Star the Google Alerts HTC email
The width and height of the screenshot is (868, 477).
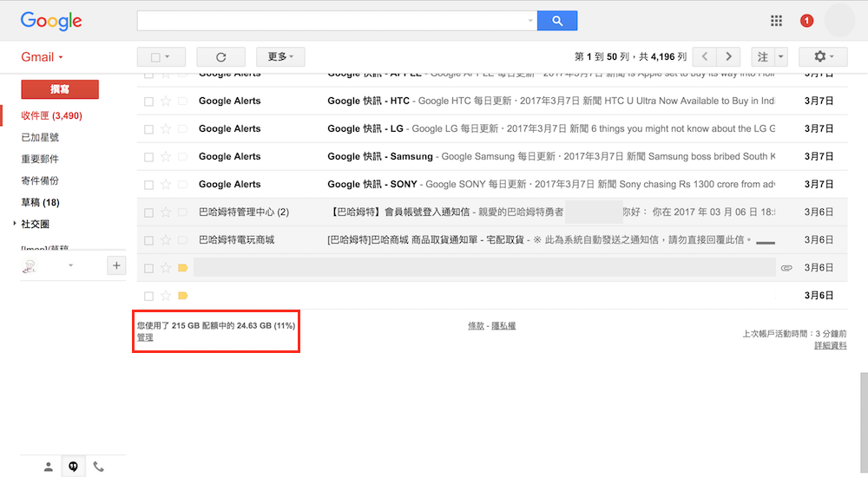166,101
